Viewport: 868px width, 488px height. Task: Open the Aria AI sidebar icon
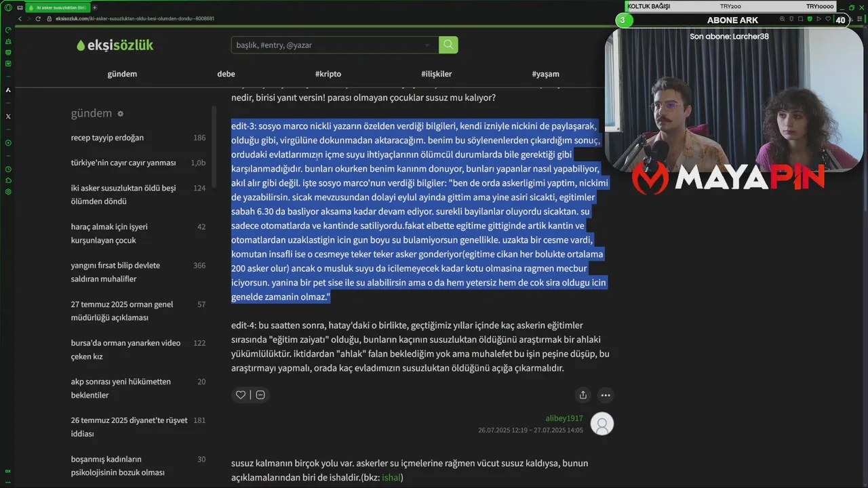point(8,89)
